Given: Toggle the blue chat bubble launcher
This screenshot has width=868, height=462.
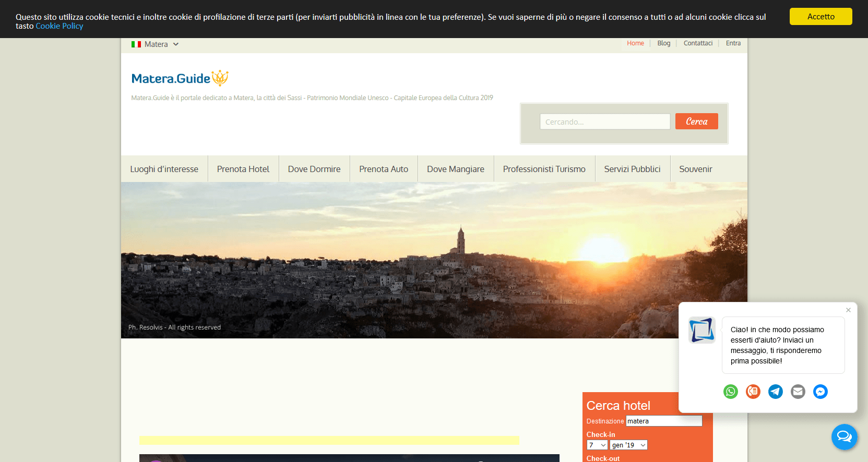Looking at the screenshot, I should coord(845,436).
